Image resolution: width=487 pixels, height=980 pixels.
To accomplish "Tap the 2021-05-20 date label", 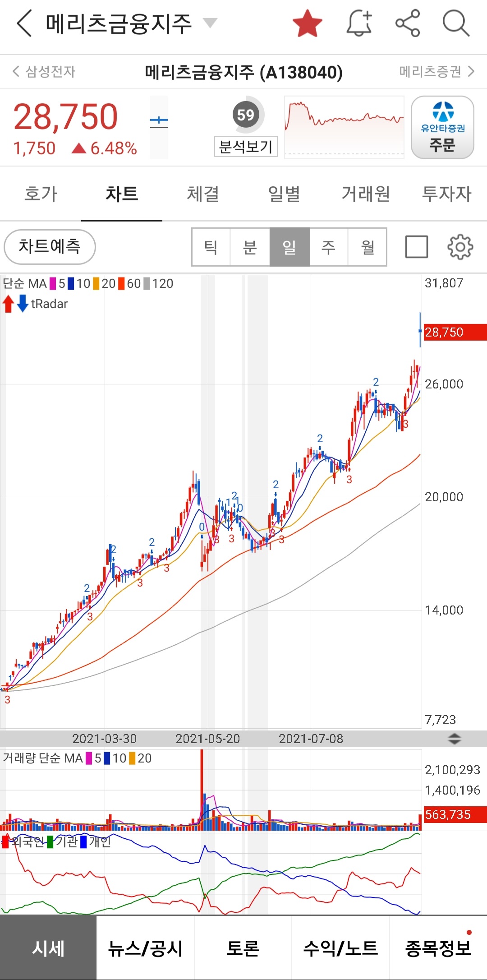I will click(207, 739).
